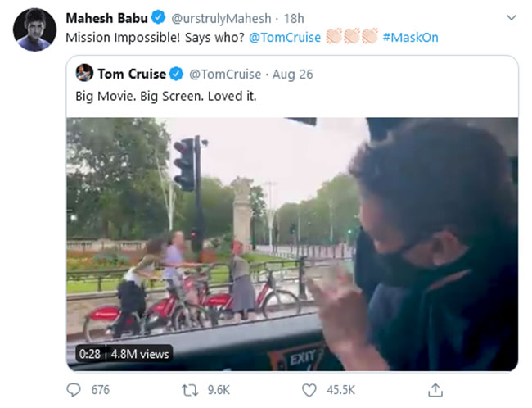Click Tom Cruise's blue verified badge
Image resolution: width=532 pixels, height=408 pixels.
click(x=177, y=74)
